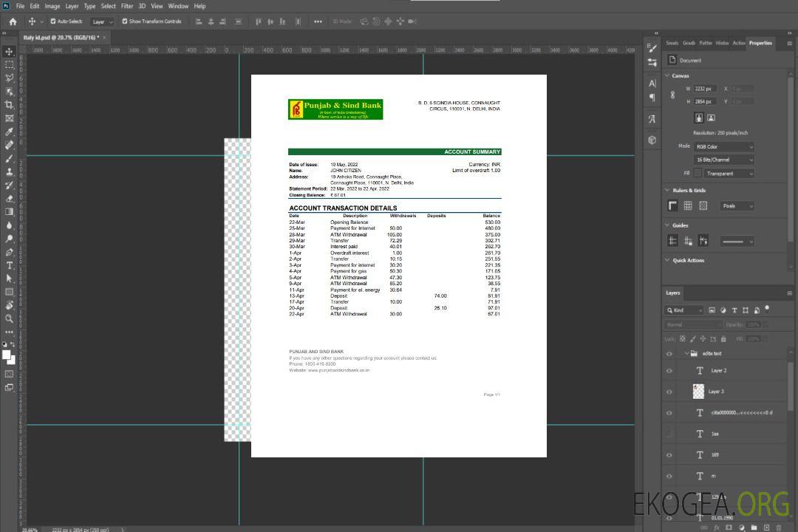Set canvas to landscape orientation button
Image resolution: width=798 pixels, height=532 pixels.
coord(711,117)
